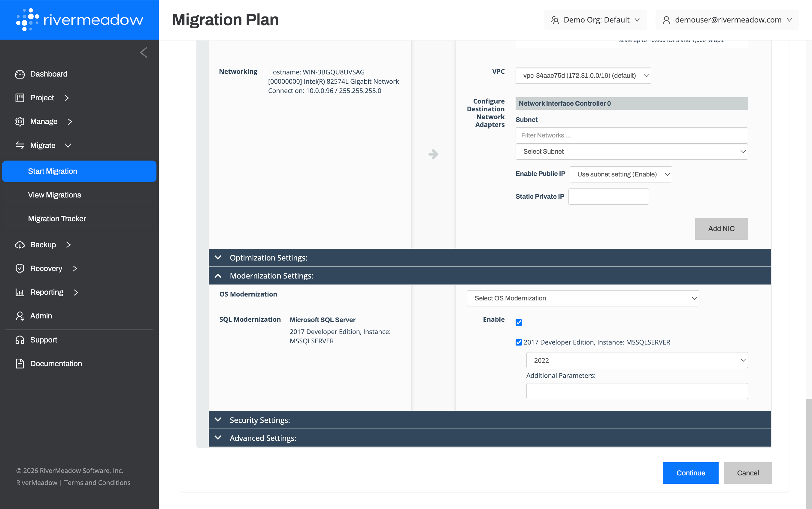Open the Select OS Modernization dropdown
The width and height of the screenshot is (812, 509).
click(583, 298)
